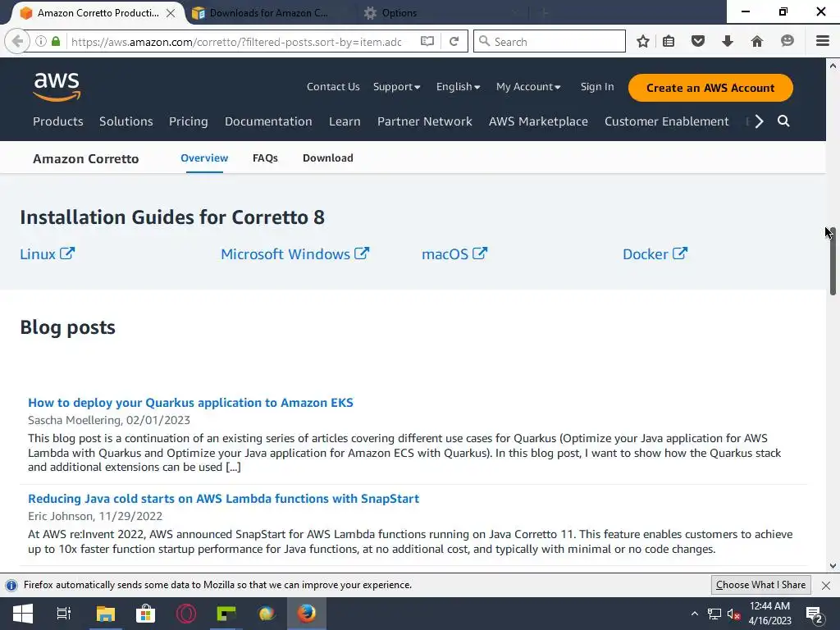Open Task View on taskbar
840x630 pixels.
pos(63,614)
